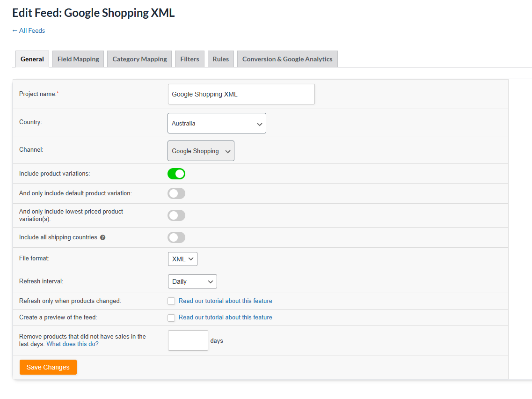Expand the Channel dropdown Google Shopping
Image resolution: width=532 pixels, height=399 pixels.
pos(201,151)
